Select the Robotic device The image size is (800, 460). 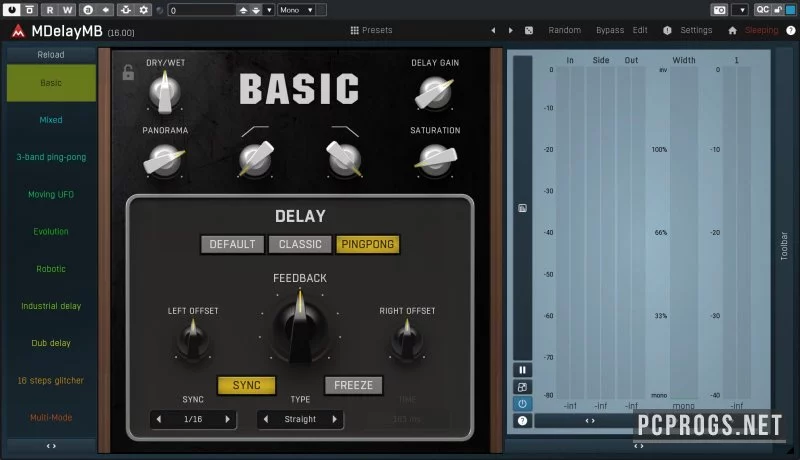[x=51, y=269]
